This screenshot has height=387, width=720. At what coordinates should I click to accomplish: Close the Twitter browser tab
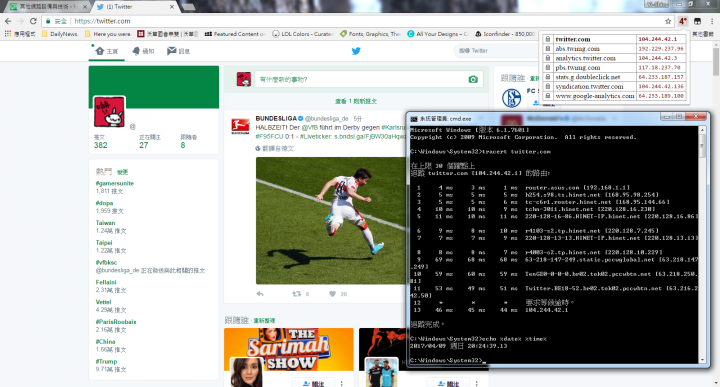(172, 6)
